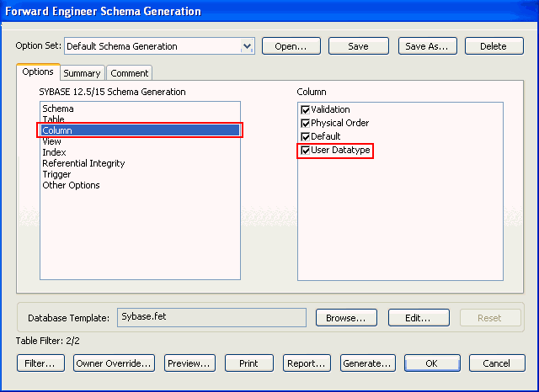The width and height of the screenshot is (539, 392).
Task: Toggle the Validation checkbox
Action: [306, 110]
